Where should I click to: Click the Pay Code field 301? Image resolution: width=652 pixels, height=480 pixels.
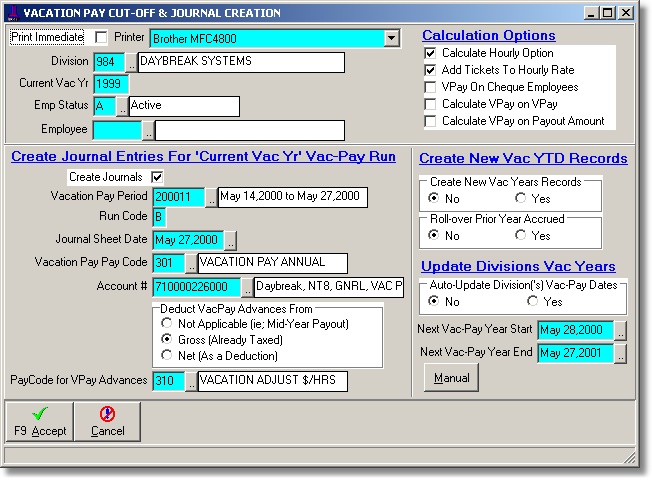pos(168,262)
